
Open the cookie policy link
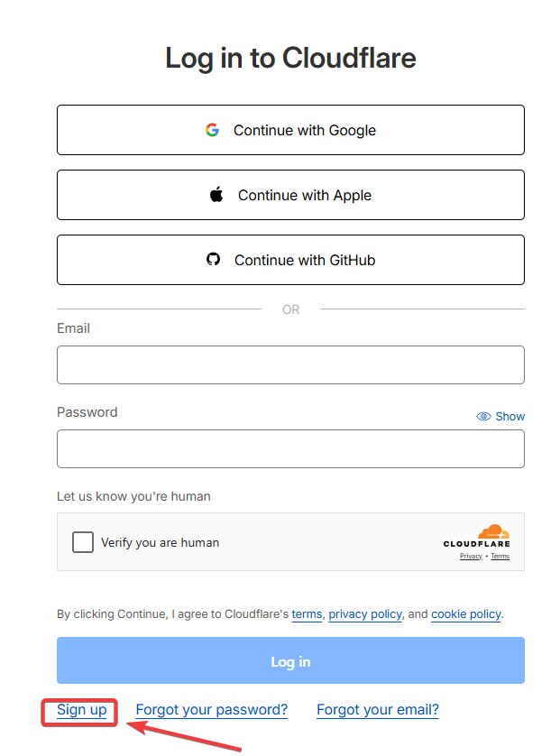click(x=465, y=614)
